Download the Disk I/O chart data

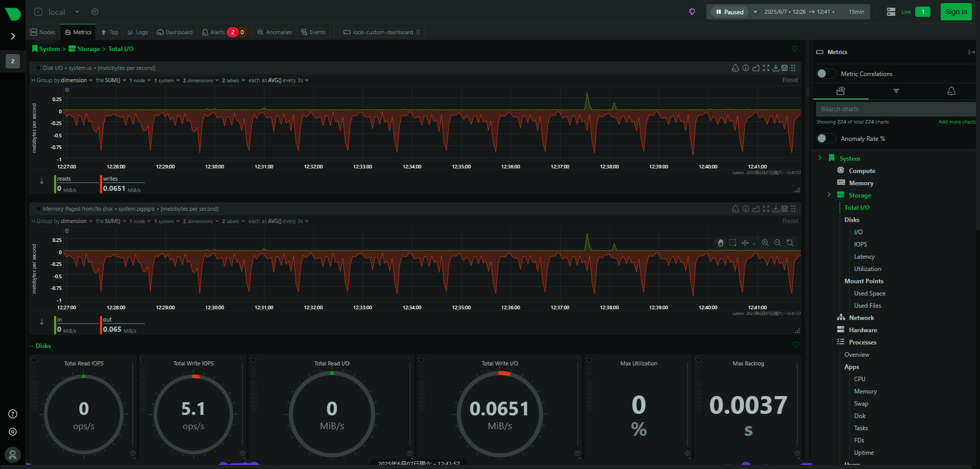coord(775,68)
